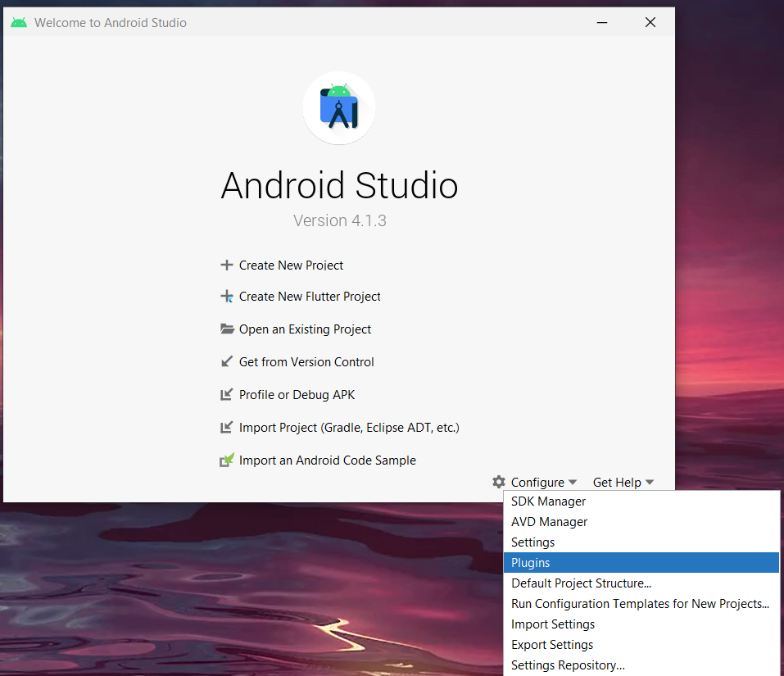Choose Import Project (Gradle, Eclipse ADT, etc.)
Image resolution: width=784 pixels, height=676 pixels.
pyautogui.click(x=349, y=428)
